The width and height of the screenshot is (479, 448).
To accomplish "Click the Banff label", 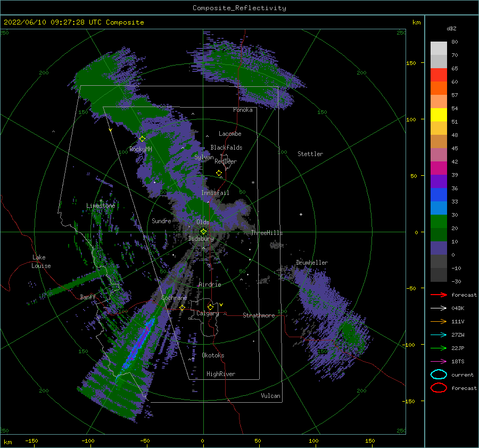I will pos(88,297).
